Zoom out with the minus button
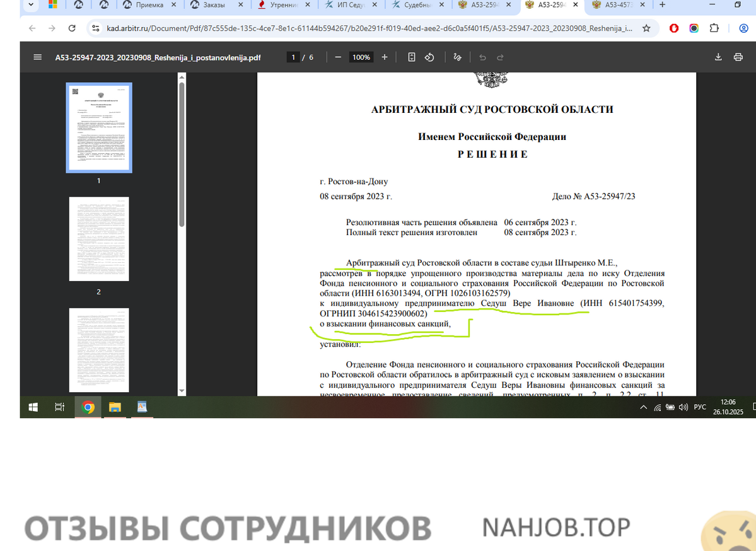756x551 pixels. point(338,57)
